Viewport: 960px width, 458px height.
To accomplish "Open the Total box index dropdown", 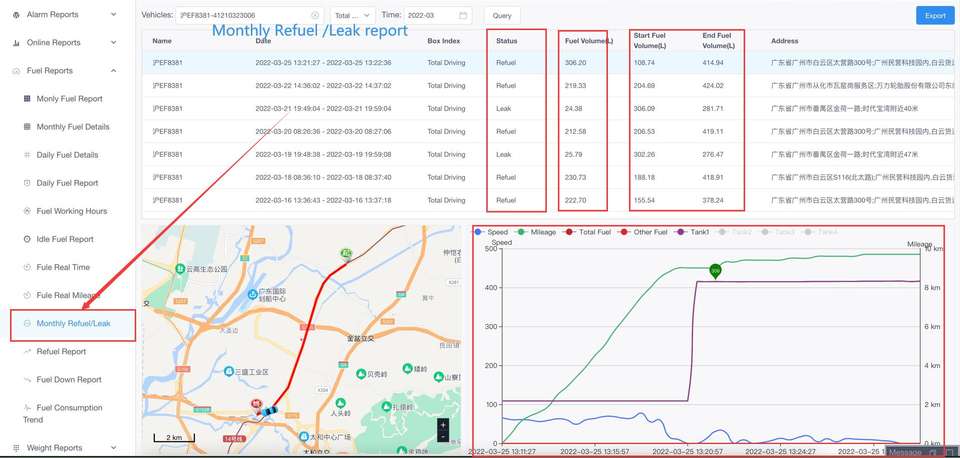I will coord(353,15).
